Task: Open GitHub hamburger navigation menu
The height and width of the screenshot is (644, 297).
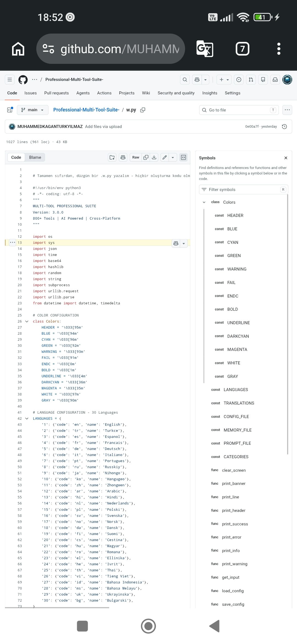Action: pyautogui.click(x=10, y=80)
